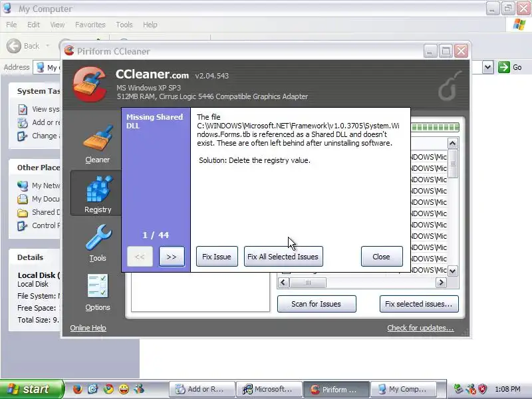Open Edit menu in My Computer window

(33, 25)
